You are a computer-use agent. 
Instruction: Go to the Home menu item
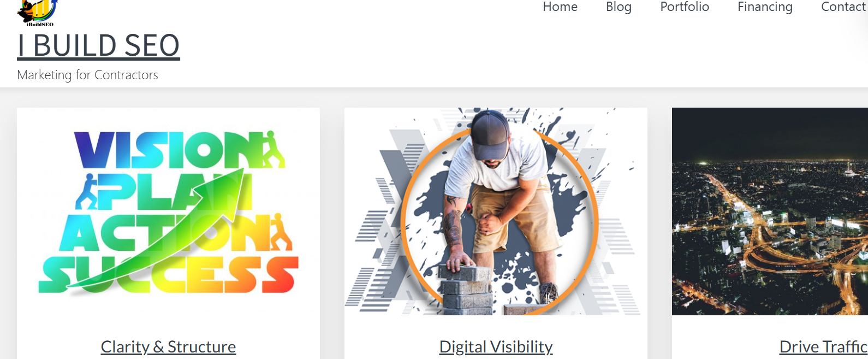560,7
